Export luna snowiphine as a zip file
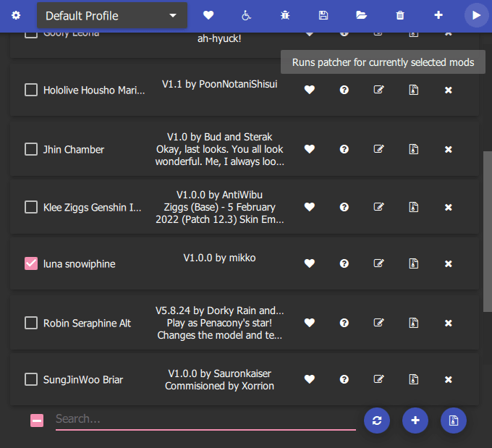492x448 pixels. pyautogui.click(x=413, y=263)
